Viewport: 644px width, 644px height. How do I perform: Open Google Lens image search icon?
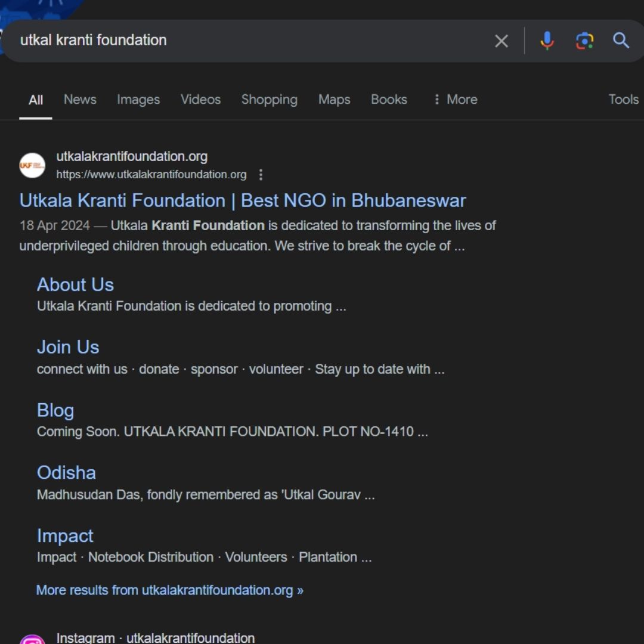pos(584,41)
